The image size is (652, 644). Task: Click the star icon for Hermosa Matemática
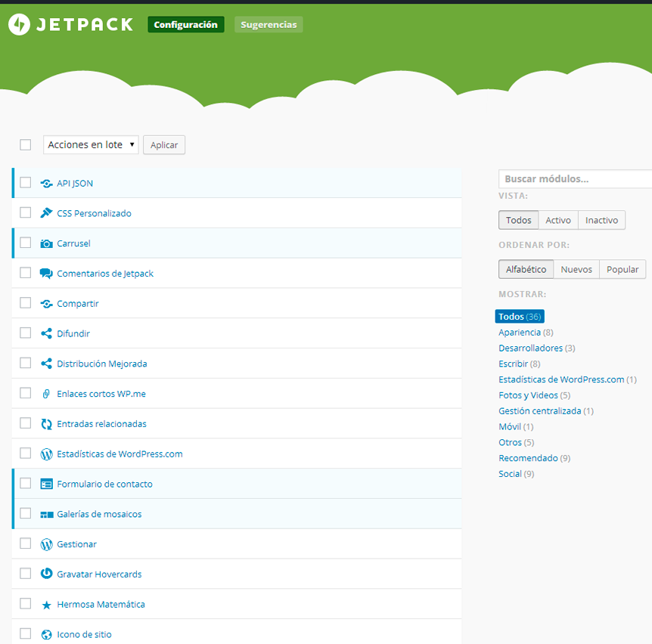tap(46, 605)
